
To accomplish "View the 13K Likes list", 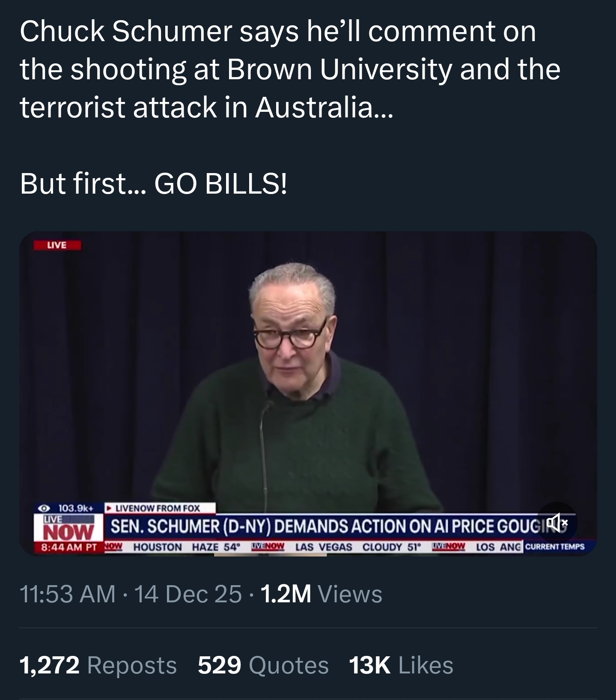I will click(401, 665).
